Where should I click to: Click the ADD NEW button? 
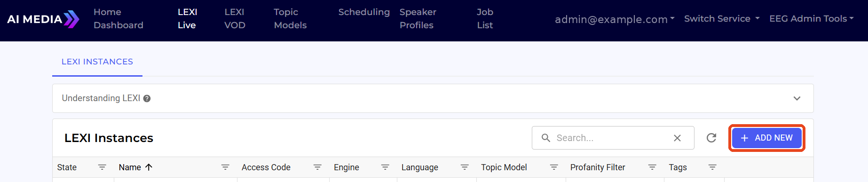point(767,138)
